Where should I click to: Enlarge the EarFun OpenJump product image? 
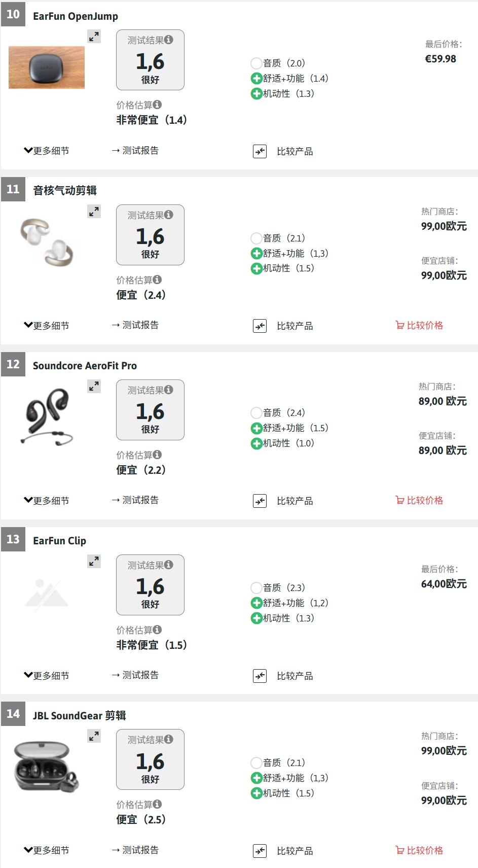click(94, 37)
